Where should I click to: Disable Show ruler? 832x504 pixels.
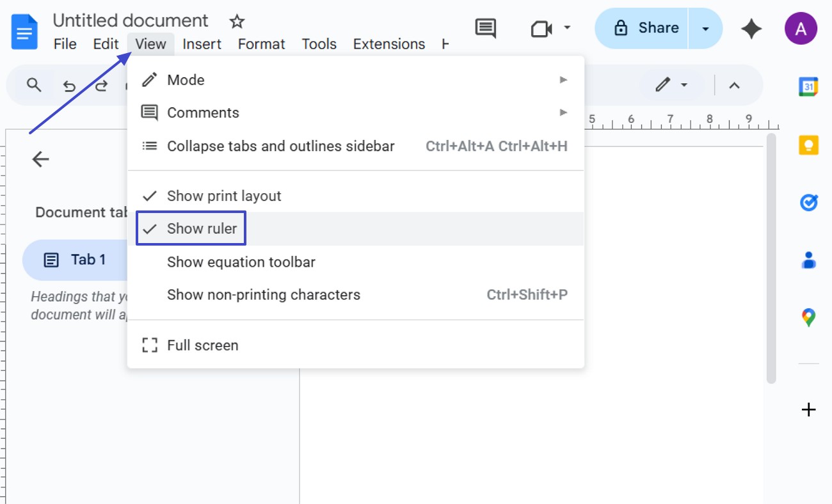200,228
